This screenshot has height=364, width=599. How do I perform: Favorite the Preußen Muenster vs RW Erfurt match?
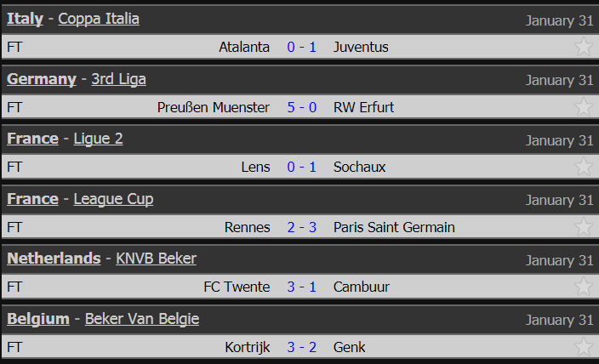584,106
